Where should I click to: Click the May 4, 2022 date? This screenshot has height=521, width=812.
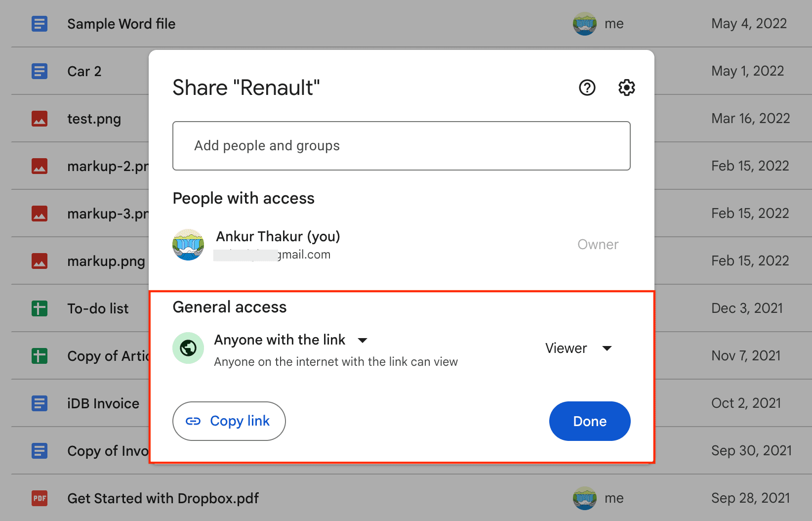coord(749,24)
